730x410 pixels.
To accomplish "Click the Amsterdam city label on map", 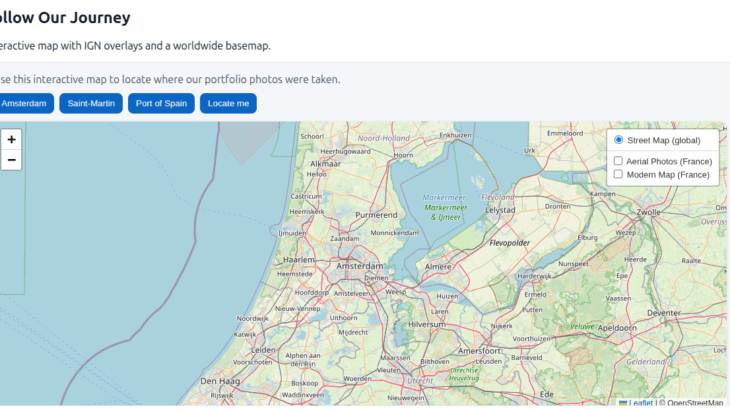I will click(360, 267).
